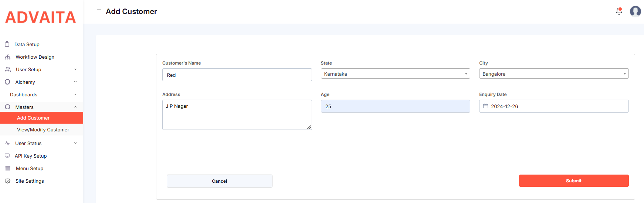Screen dimensions: 644x203
Task: Select View/Modify Customer menu item
Action: coord(43,130)
